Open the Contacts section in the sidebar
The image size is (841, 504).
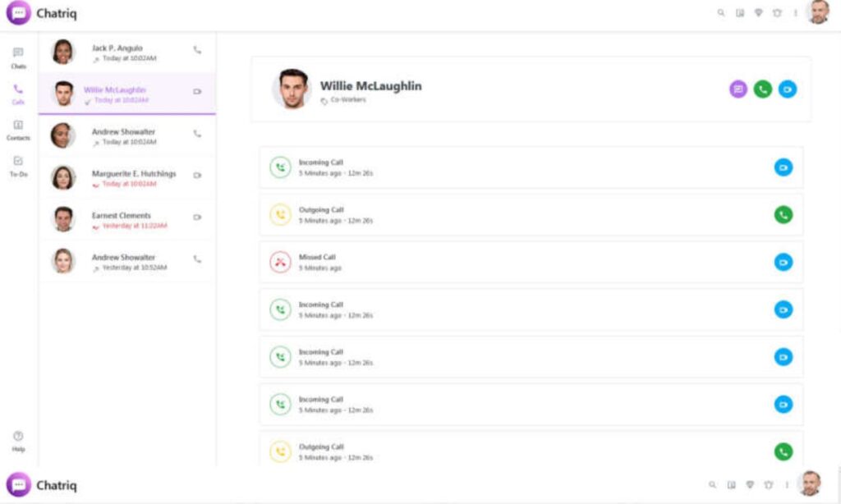point(18,130)
